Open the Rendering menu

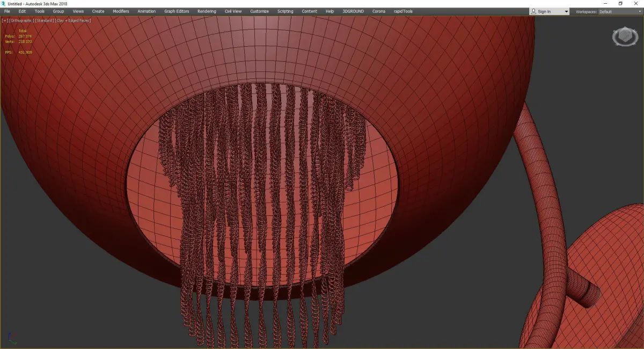coord(207,11)
